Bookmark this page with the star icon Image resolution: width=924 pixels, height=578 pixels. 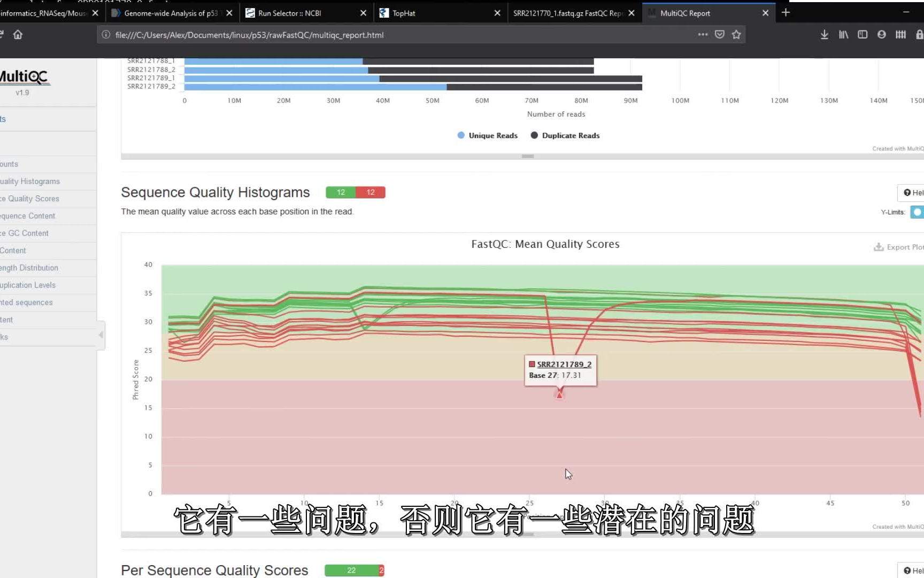click(x=736, y=34)
